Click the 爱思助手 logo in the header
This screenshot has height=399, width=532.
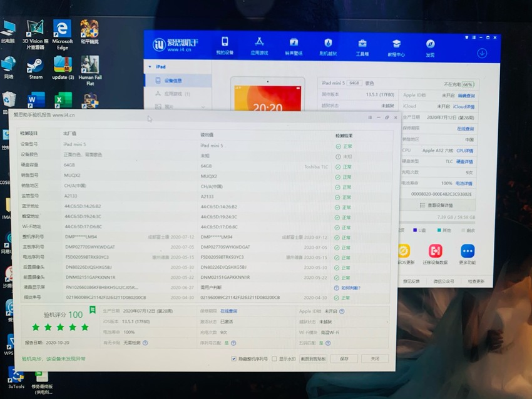(175, 44)
